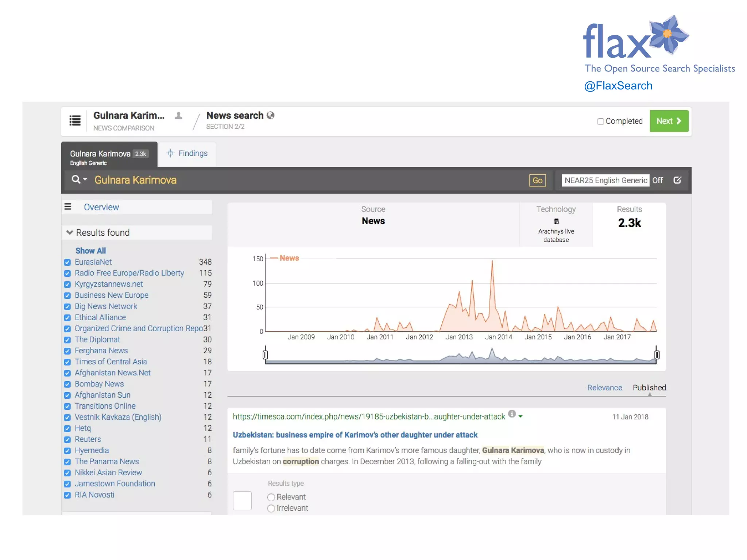This screenshot has height=560, width=747.
Task: Open the Overview menu item
Action: coord(101,207)
